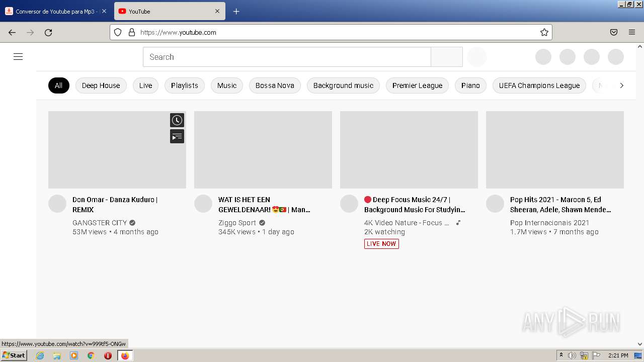Open the Pocket save icon in the toolbar

(614, 32)
